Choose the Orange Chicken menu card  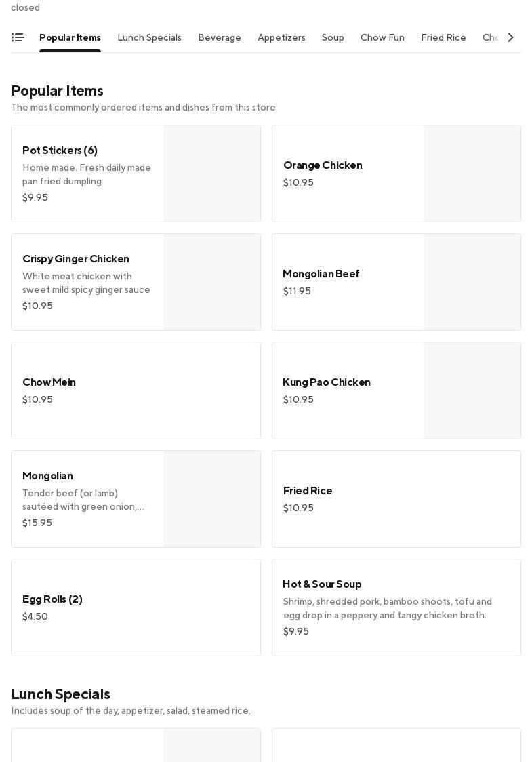click(348, 174)
